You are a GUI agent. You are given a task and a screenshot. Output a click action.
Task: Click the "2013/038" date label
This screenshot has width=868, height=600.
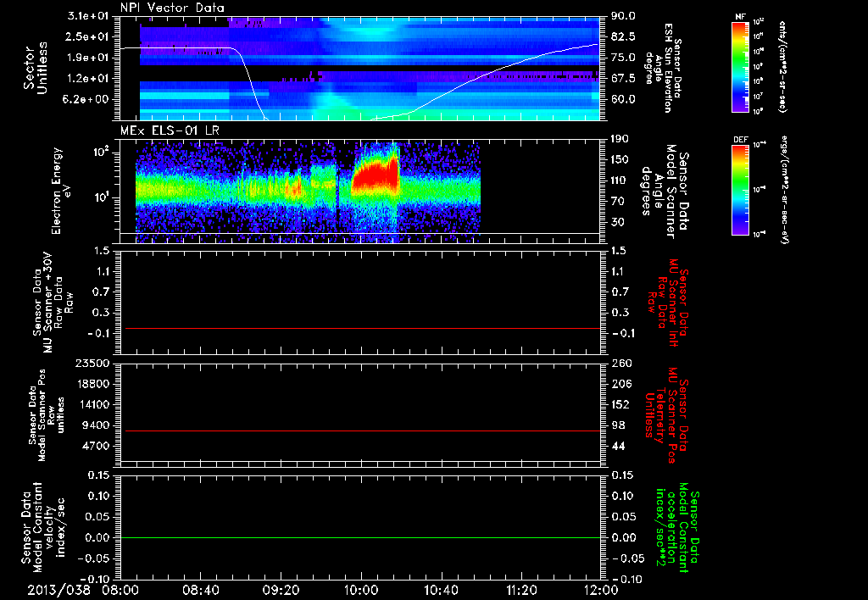pos(59,590)
